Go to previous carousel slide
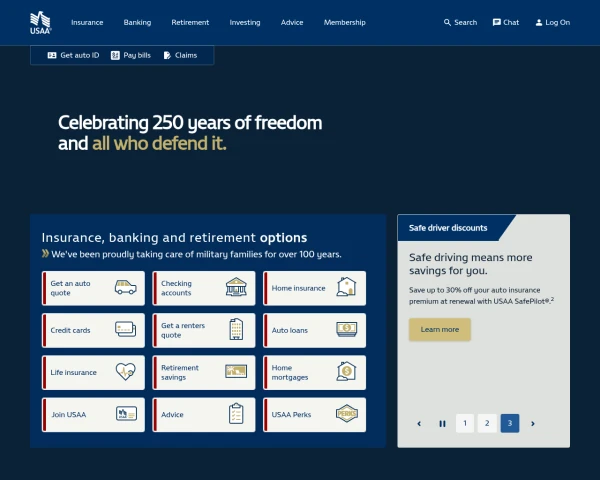 point(419,423)
